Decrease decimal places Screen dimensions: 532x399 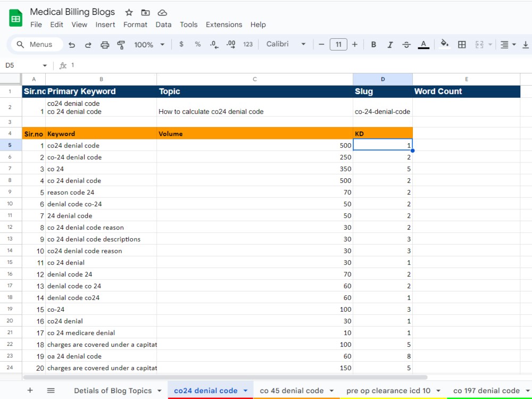214,45
